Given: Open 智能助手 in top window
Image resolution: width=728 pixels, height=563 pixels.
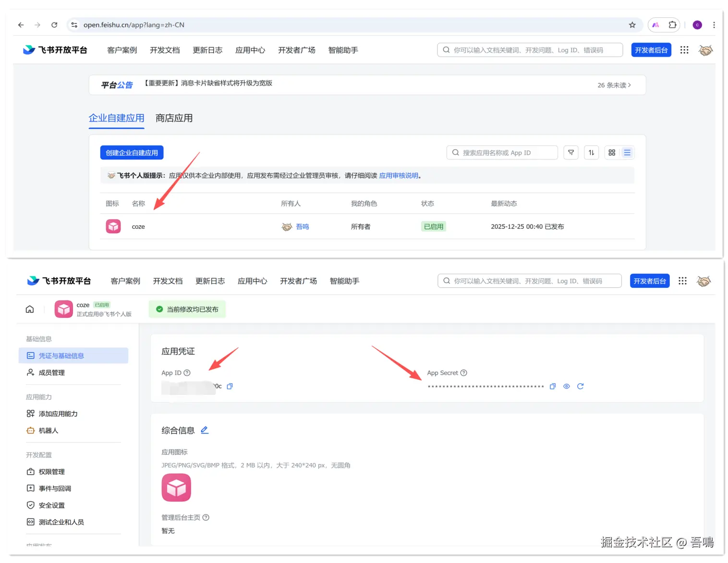Looking at the screenshot, I should (x=343, y=50).
